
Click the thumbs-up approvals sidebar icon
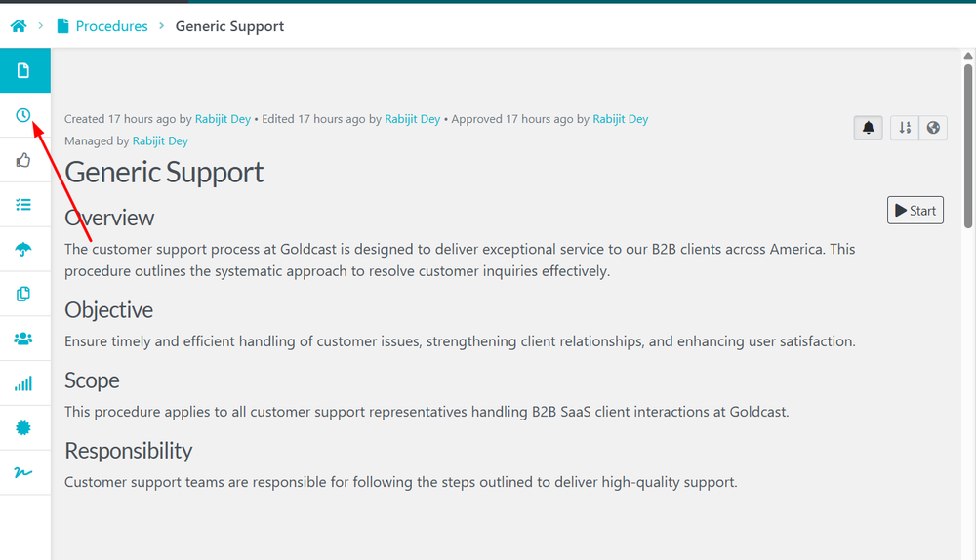click(x=23, y=160)
